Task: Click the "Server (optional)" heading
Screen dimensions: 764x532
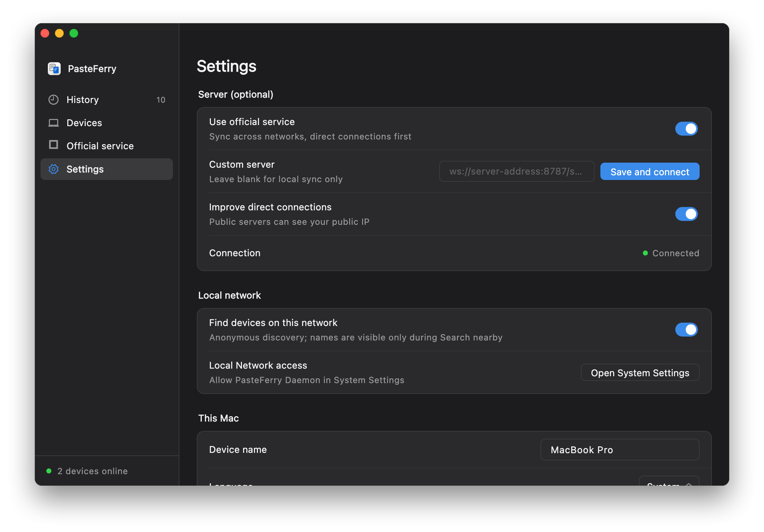Action: pos(236,94)
